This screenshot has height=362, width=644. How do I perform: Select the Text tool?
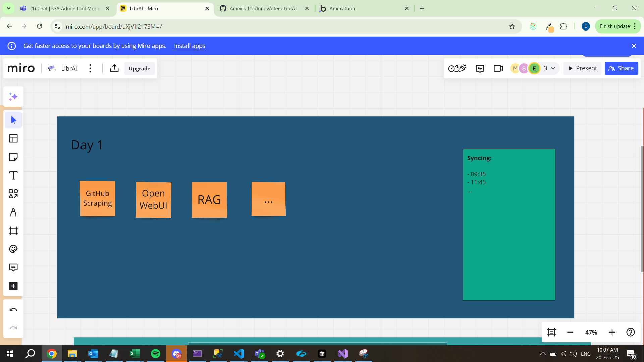(x=13, y=175)
